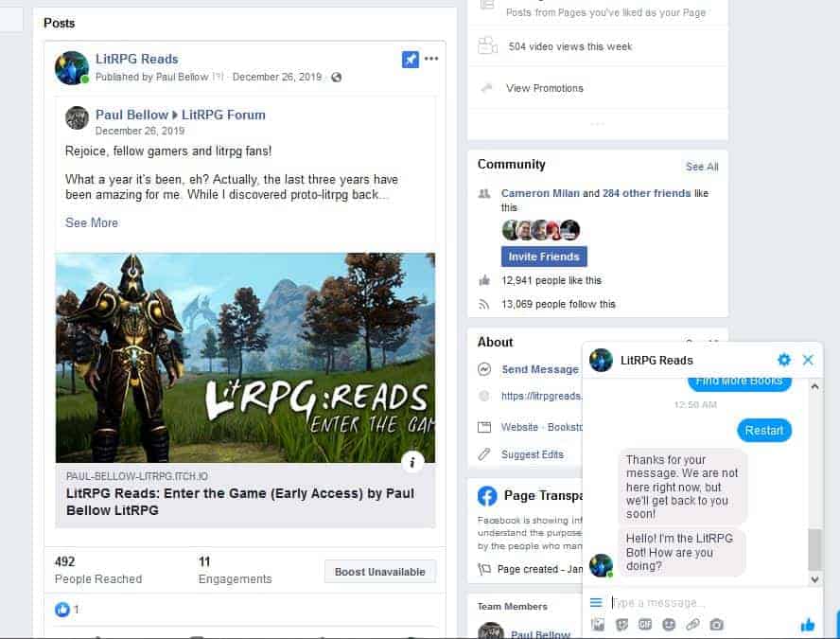Click the '12,941 people like this' text

point(551,280)
